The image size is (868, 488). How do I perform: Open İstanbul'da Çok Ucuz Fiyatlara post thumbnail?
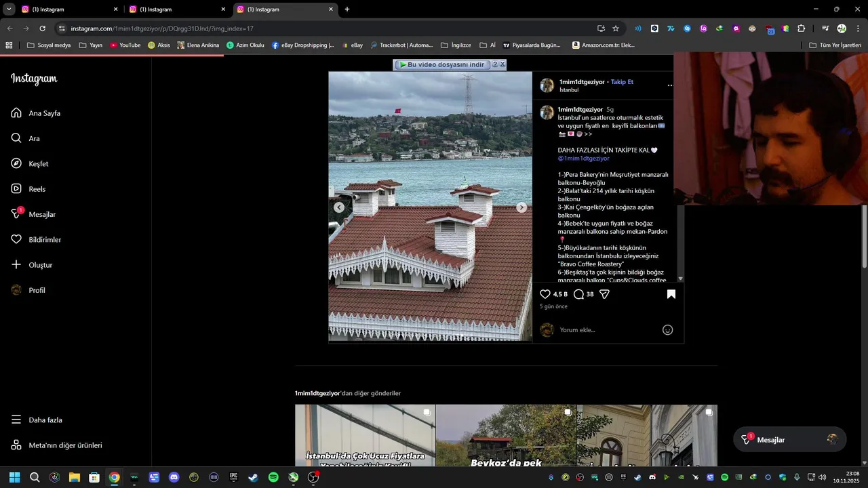click(x=365, y=436)
